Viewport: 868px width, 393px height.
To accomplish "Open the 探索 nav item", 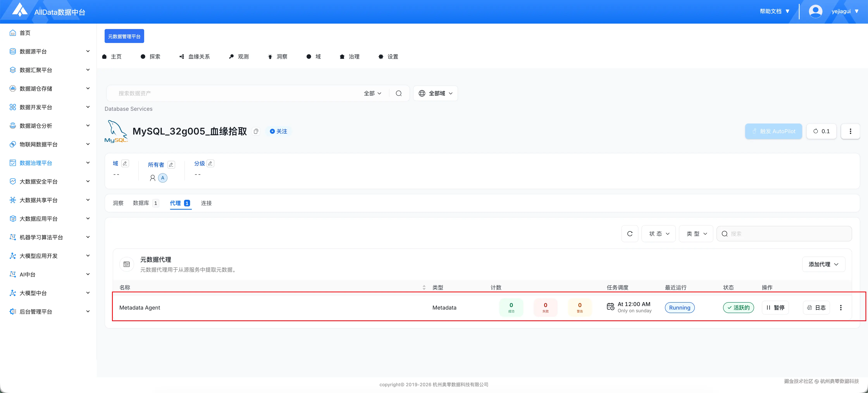I will point(150,57).
